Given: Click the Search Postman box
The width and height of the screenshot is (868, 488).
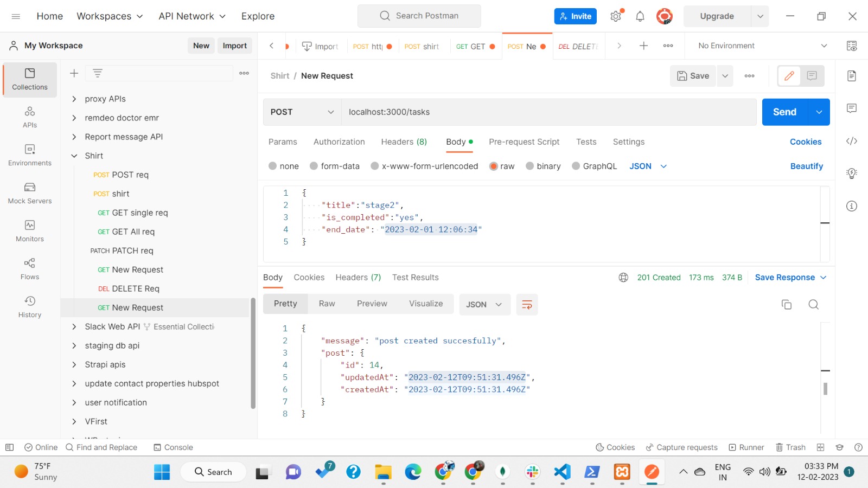Looking at the screenshot, I should pos(419,16).
